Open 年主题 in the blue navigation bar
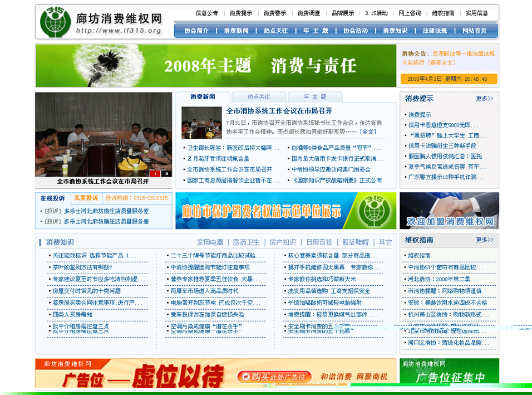The height and width of the screenshot is (395, 532). [316, 31]
